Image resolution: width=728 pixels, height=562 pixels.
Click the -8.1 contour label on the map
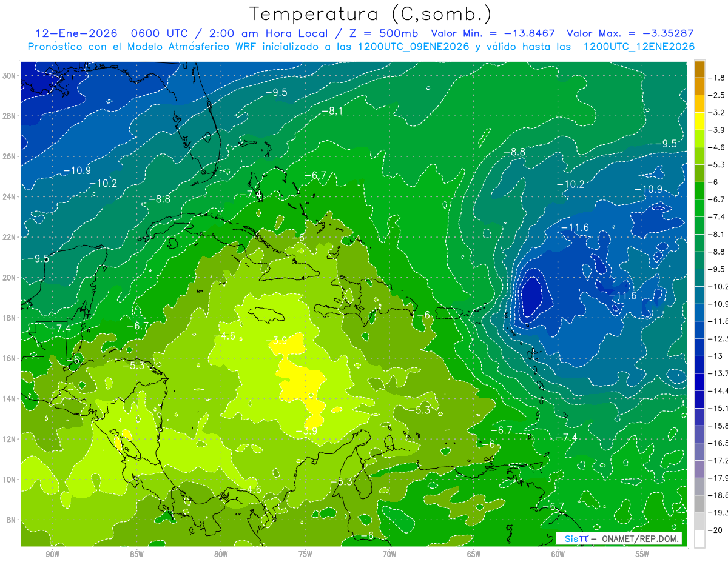332,111
